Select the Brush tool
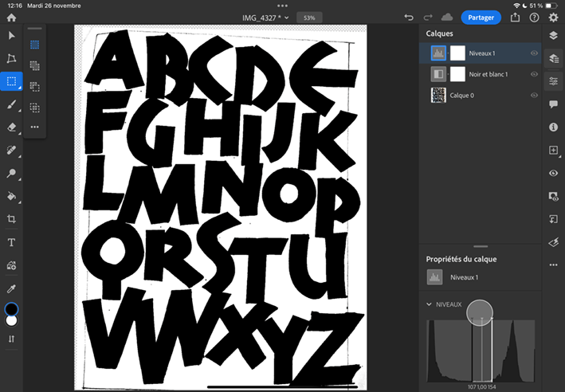Viewport: 565px width, 392px height. (x=11, y=104)
